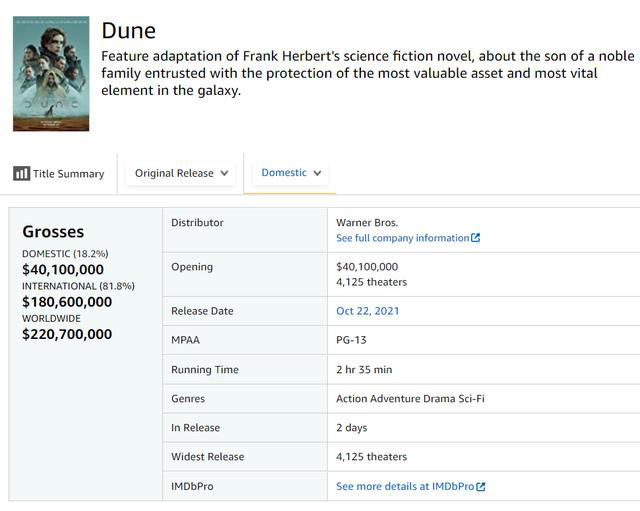Click the worldwide gross $220,700,000 figure
This screenshot has width=640, height=511.
click(67, 334)
